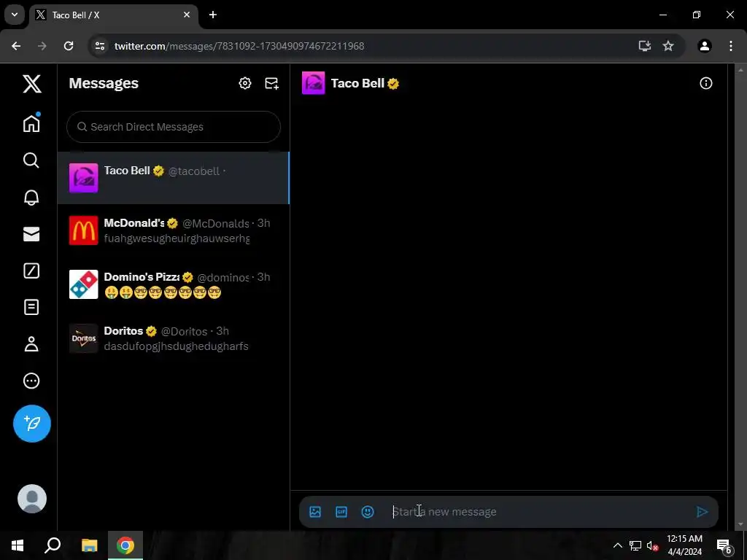
Task: Click the blue compose post button
Action: click(x=32, y=424)
